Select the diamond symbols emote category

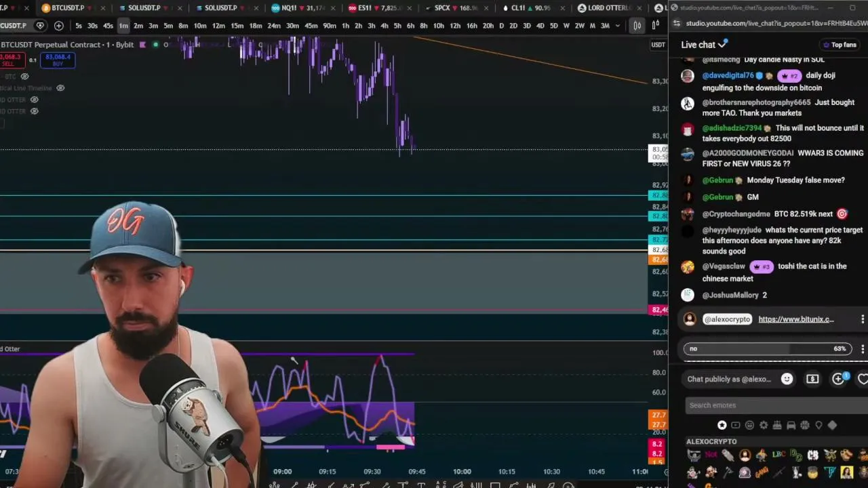tap(833, 425)
